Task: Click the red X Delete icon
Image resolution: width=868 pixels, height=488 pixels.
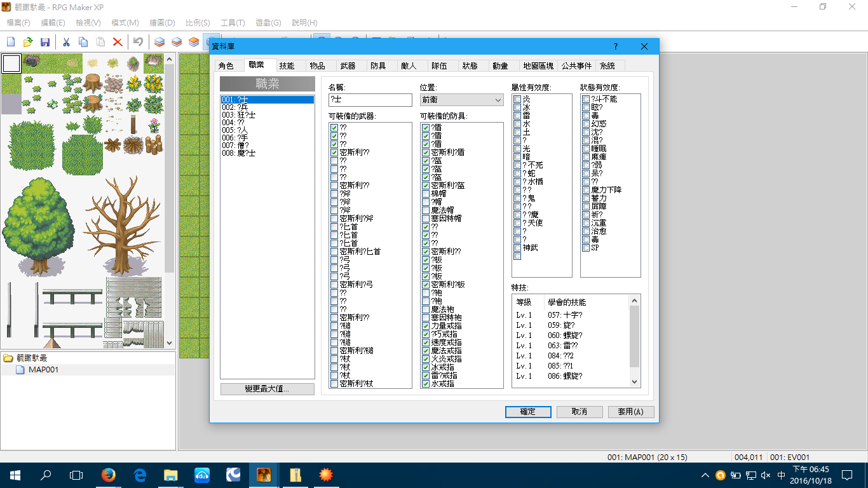Action: pyautogui.click(x=118, y=42)
